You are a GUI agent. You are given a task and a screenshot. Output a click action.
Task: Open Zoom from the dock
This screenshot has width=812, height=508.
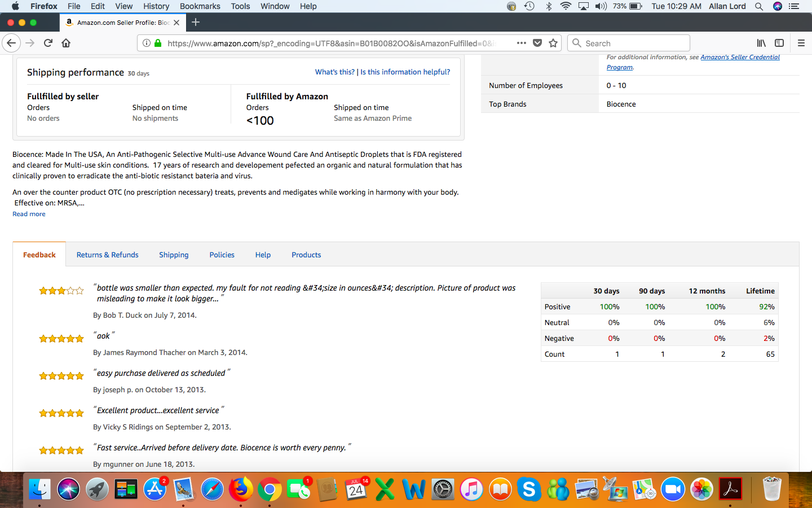click(x=673, y=489)
